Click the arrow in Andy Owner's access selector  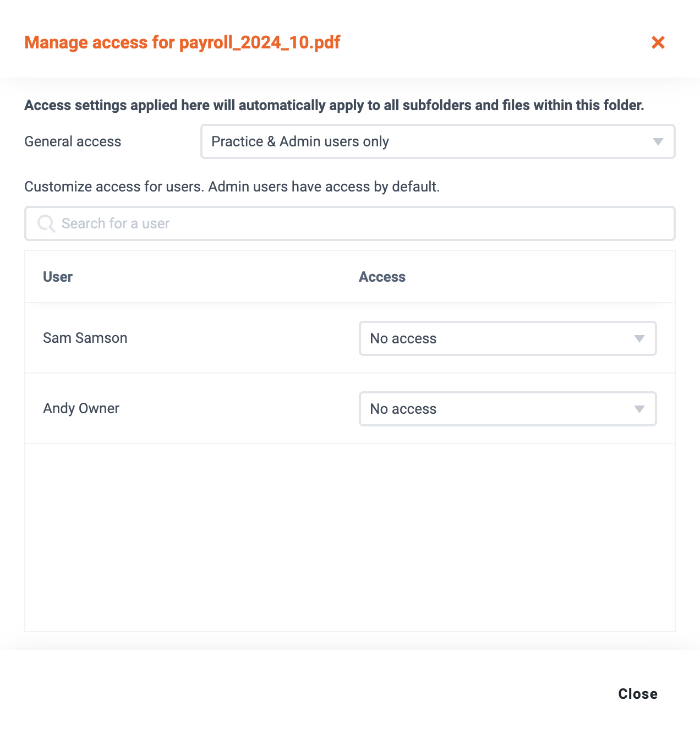click(639, 409)
